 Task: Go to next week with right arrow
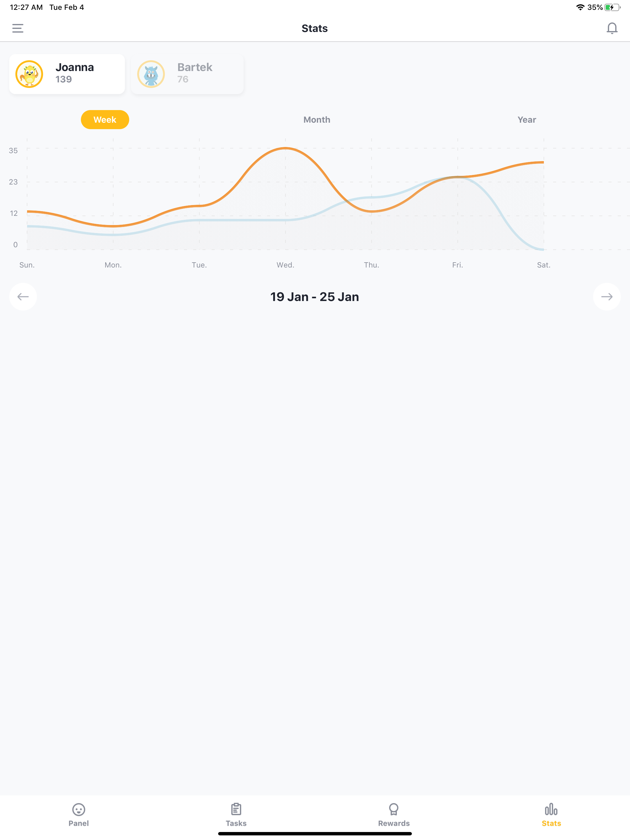coord(607,297)
